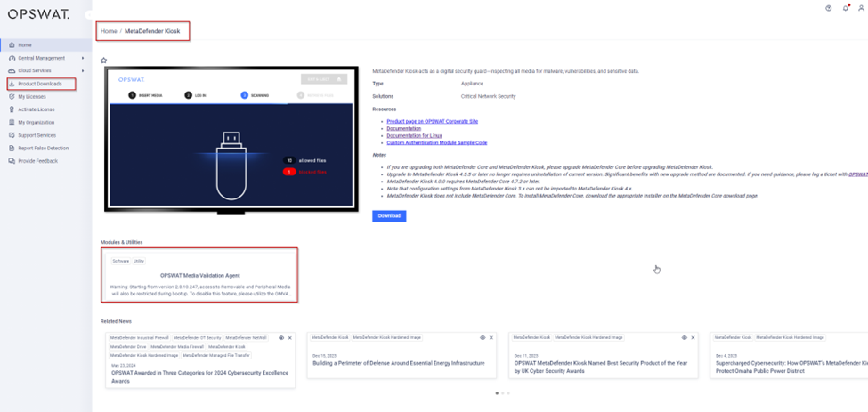The height and width of the screenshot is (412, 868).
Task: Click the My Organization building icon
Action: point(12,122)
